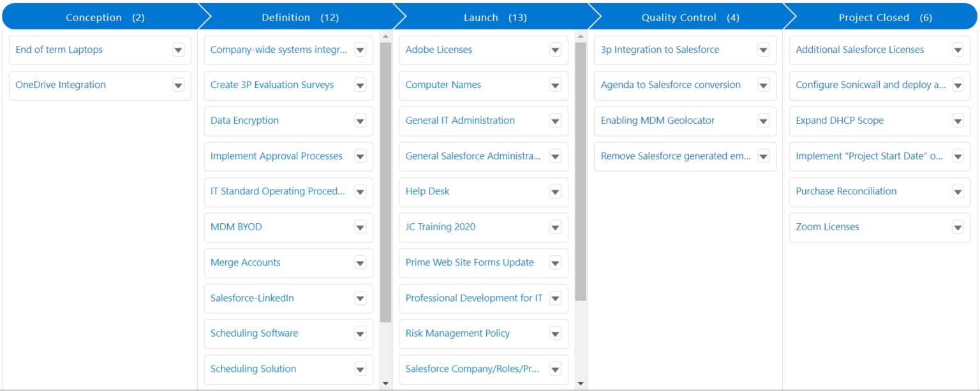Select the Computer Names record
This screenshot has width=980, height=391.
[445, 85]
